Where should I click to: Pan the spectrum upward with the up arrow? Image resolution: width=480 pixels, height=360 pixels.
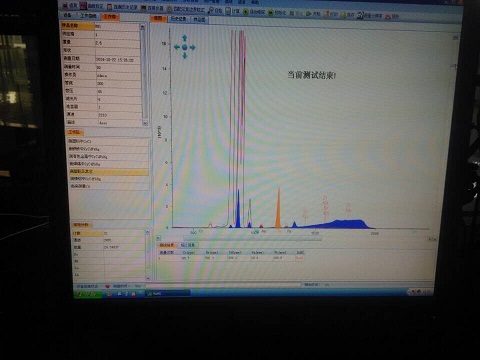185,39
